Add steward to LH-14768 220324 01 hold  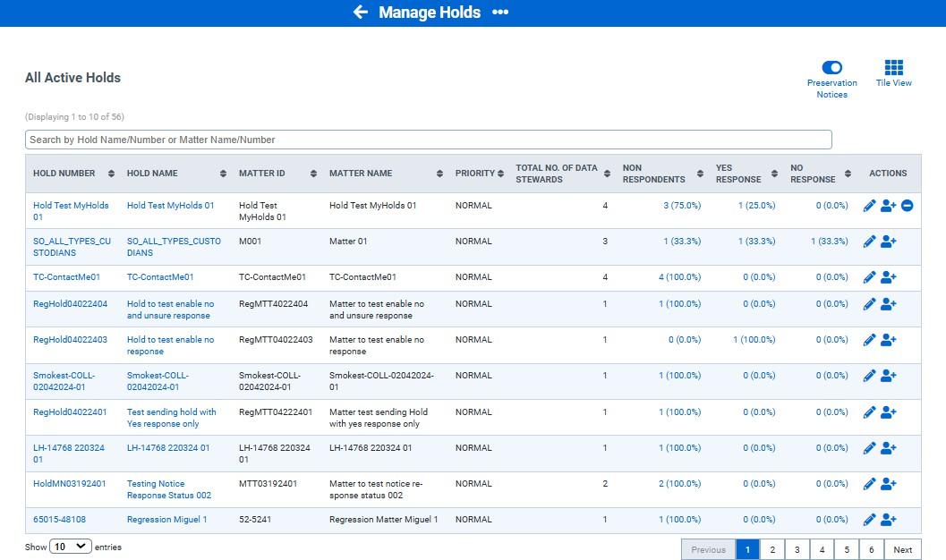(x=888, y=448)
